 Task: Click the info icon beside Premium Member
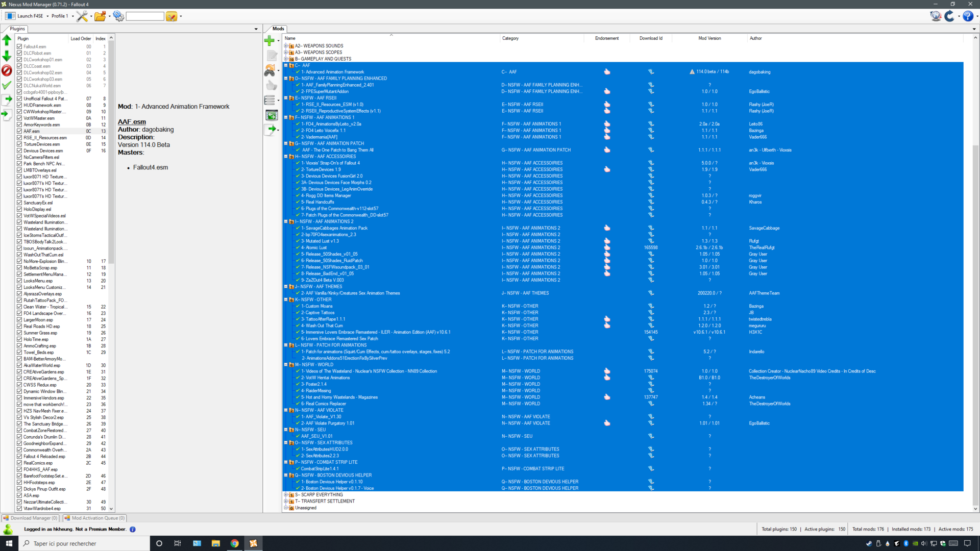[133, 529]
